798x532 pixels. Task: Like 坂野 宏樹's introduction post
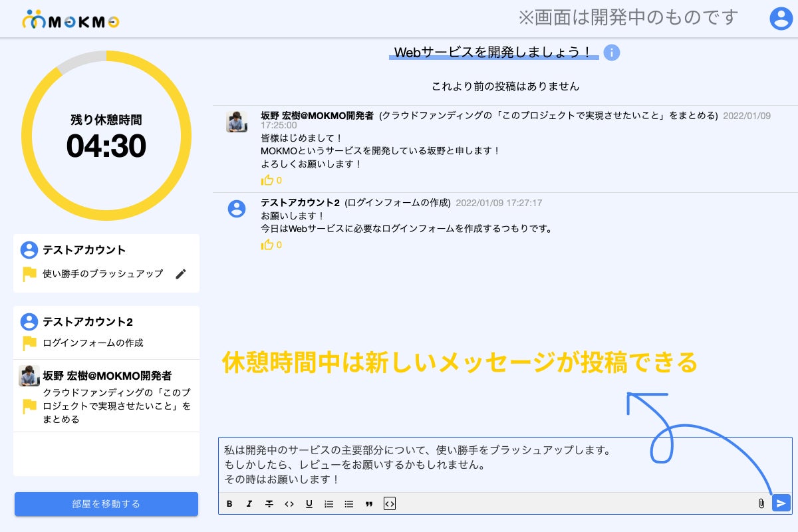268,180
